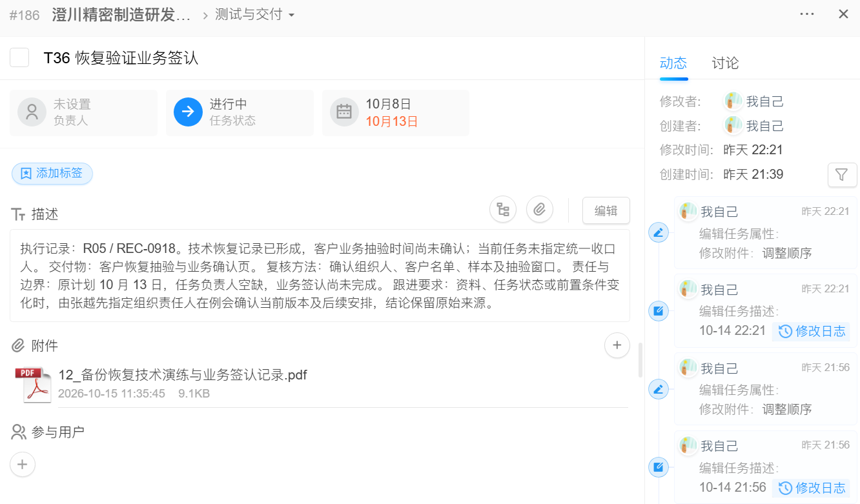
Task: Click the scrollbar of the task detail pane
Action: 640,360
